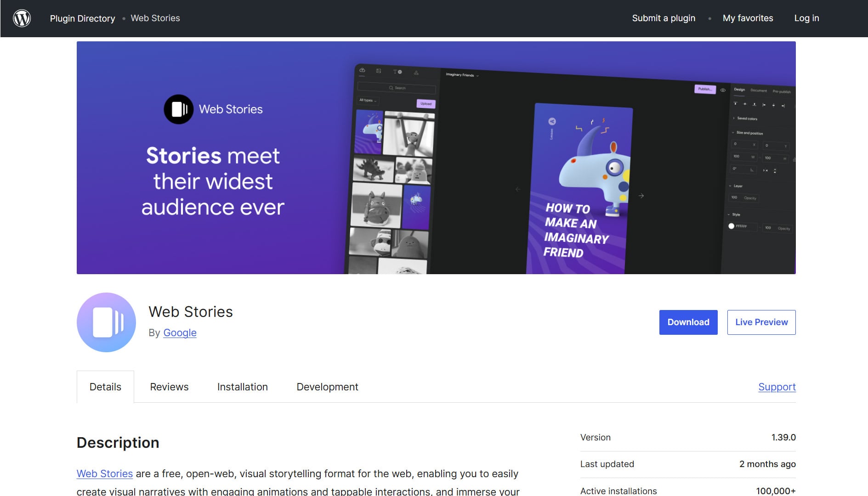The height and width of the screenshot is (496, 868).
Task: Click Log in
Action: tap(806, 18)
